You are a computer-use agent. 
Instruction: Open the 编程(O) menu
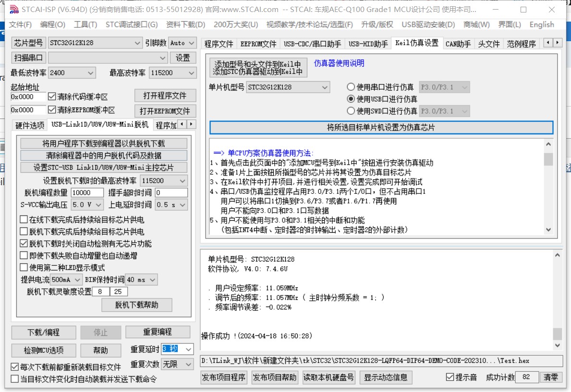[x=52, y=25]
